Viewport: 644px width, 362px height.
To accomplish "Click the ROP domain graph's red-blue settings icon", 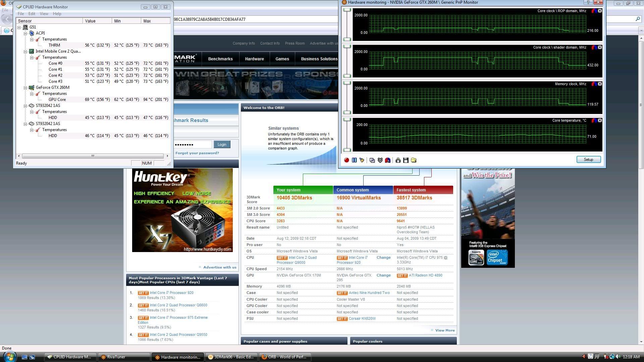I will (x=594, y=11).
